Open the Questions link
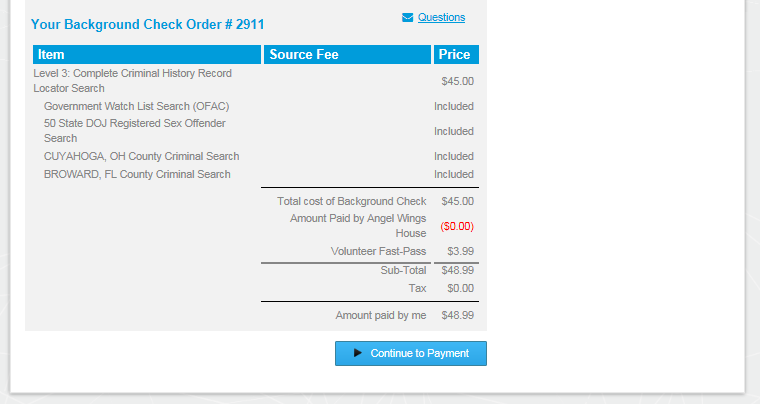Image resolution: width=760 pixels, height=404 pixels. click(x=441, y=17)
